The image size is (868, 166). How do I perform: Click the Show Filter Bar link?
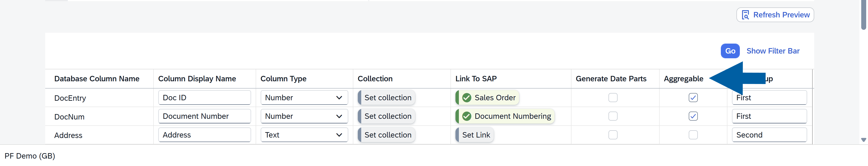(773, 51)
